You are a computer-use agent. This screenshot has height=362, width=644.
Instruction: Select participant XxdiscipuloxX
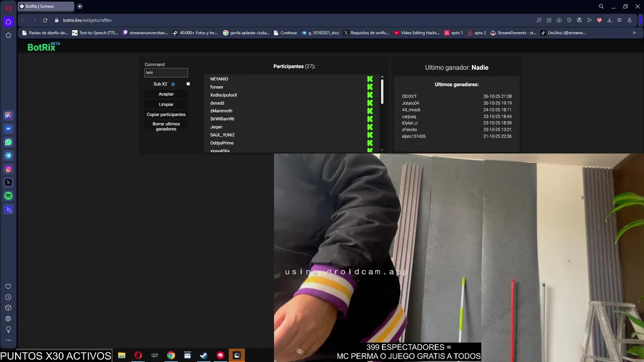point(223,95)
